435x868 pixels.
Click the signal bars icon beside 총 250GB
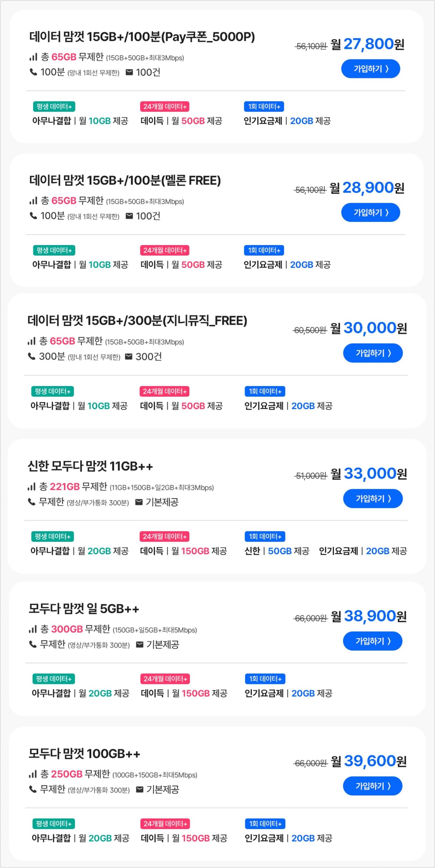pos(33,774)
